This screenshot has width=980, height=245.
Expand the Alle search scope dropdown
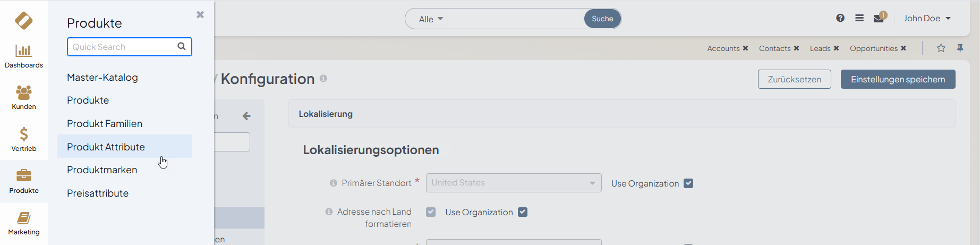pos(431,19)
